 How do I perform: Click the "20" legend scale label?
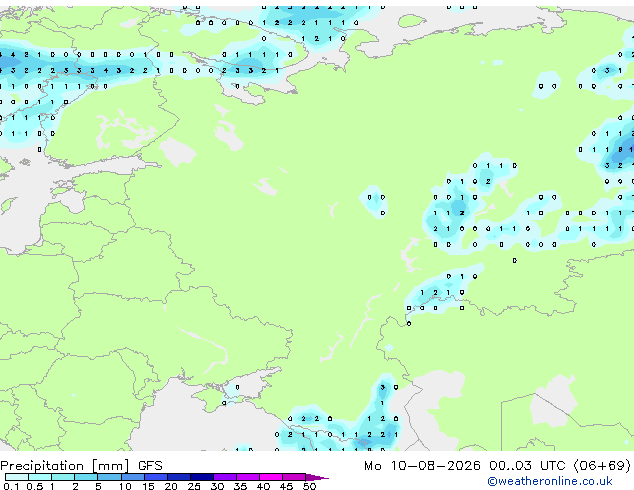point(171,486)
